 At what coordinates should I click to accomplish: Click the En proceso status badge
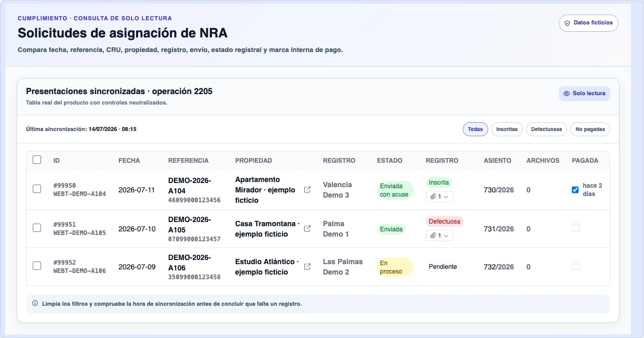coord(395,267)
